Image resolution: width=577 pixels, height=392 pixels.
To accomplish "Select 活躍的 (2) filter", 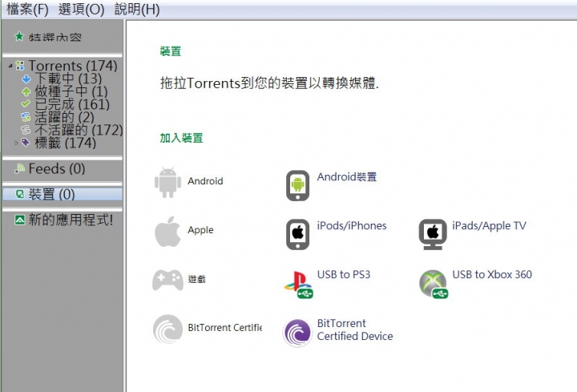I will [64, 117].
